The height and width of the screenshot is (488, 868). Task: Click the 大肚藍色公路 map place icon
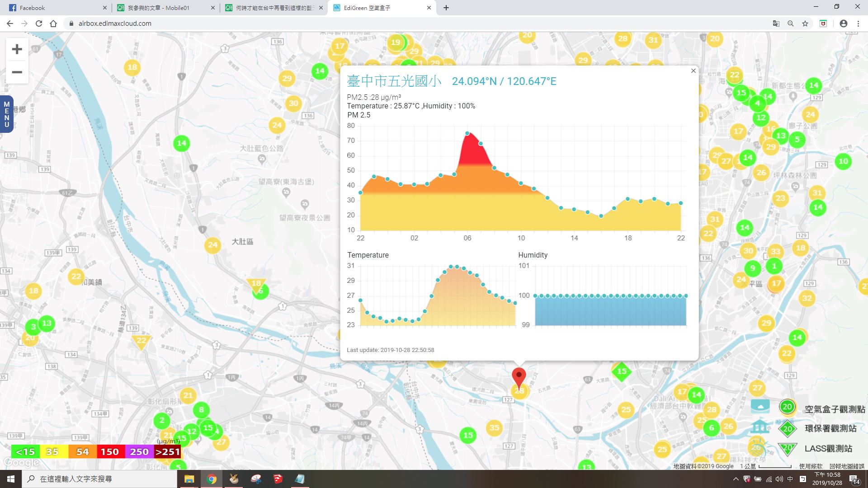click(261, 159)
